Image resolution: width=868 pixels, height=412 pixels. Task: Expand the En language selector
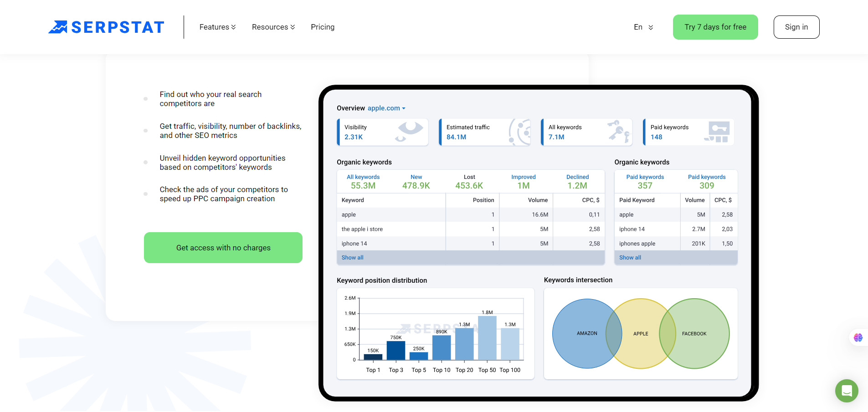643,27
